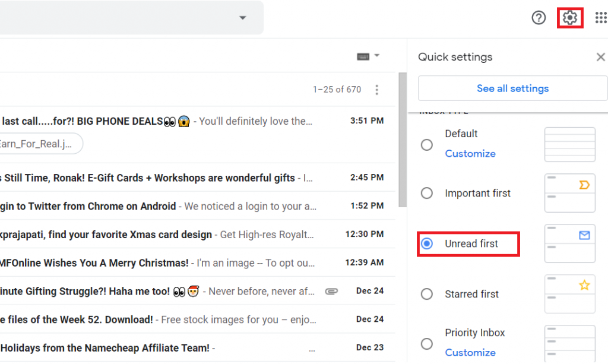Viewport: 608px width, 364px height.
Task: Click Customize under Default inbox type
Action: pyautogui.click(x=470, y=153)
